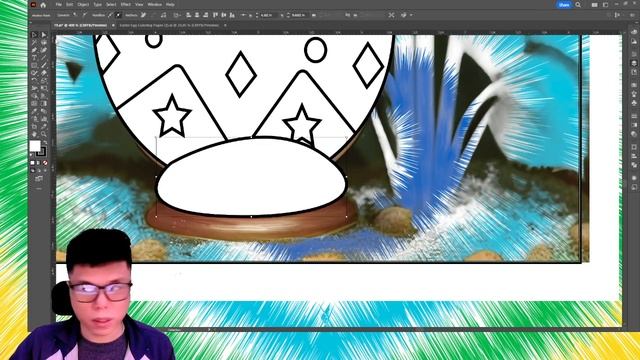Viewport: 640px width, 360px height.
Task: Expand dropdown arrow beside isolate icon
Action: tap(411, 15)
